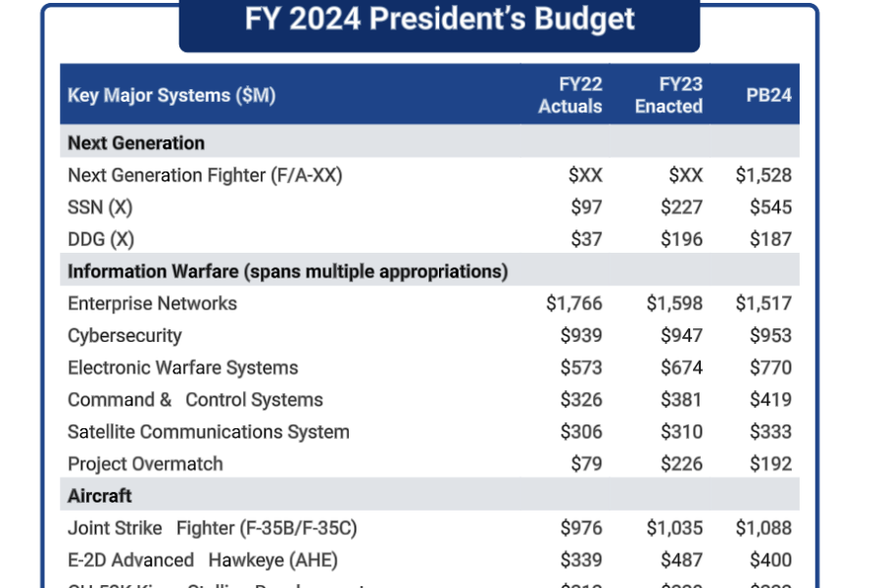Image resolution: width=882 pixels, height=588 pixels.
Task: Select the Next Generation section header row
Action: point(430,143)
